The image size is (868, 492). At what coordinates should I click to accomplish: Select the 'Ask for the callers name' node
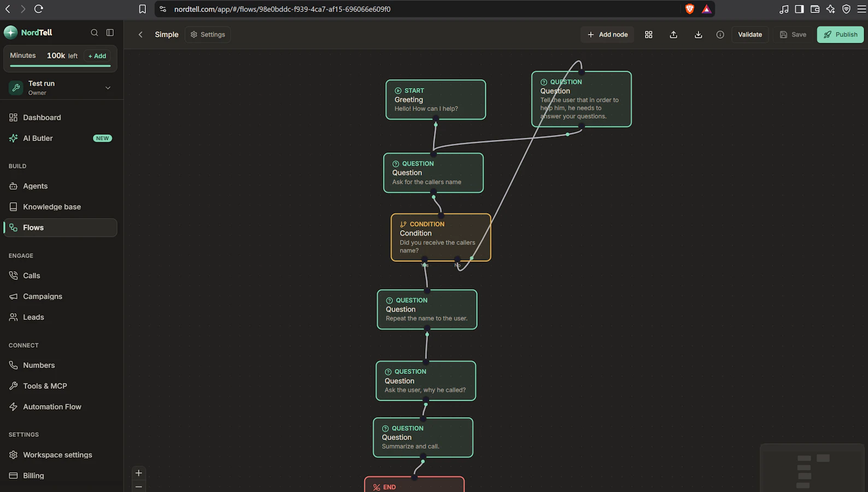click(433, 173)
